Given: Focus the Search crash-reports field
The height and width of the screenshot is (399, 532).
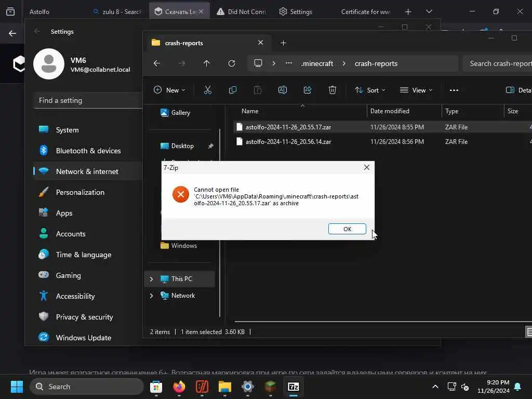Looking at the screenshot, I should (497, 63).
